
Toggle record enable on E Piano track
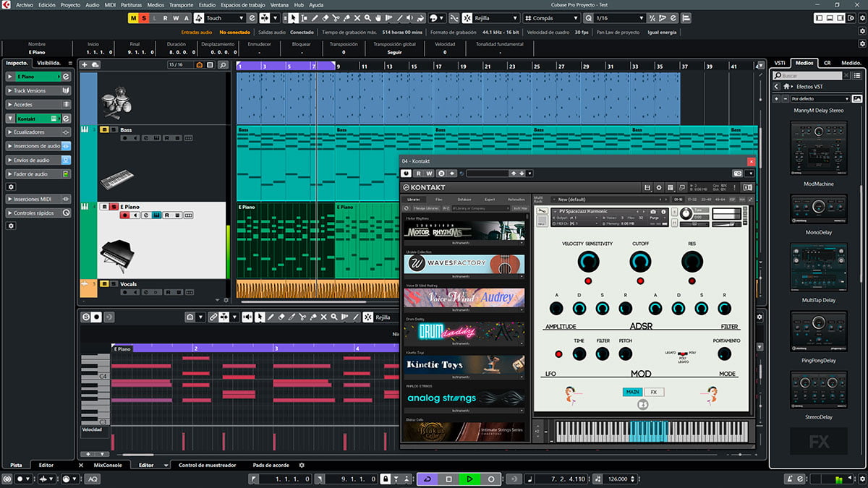pyautogui.click(x=125, y=215)
